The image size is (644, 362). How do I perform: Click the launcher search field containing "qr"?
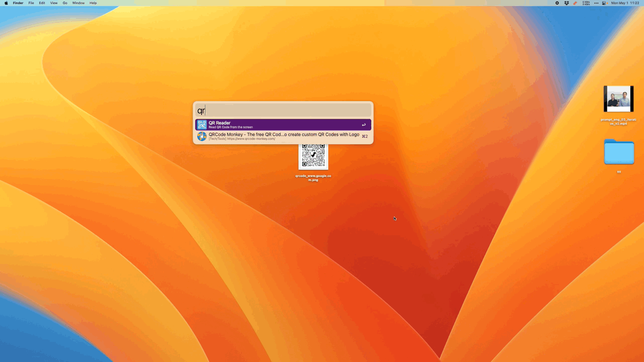click(283, 111)
